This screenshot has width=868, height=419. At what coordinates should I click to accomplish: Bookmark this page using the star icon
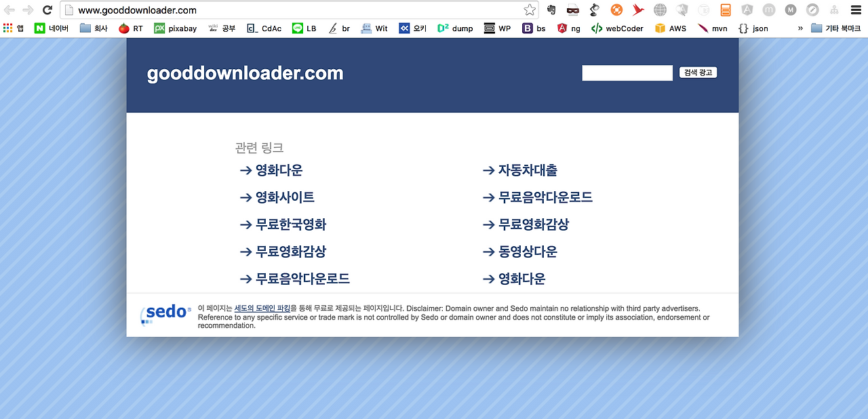point(528,10)
